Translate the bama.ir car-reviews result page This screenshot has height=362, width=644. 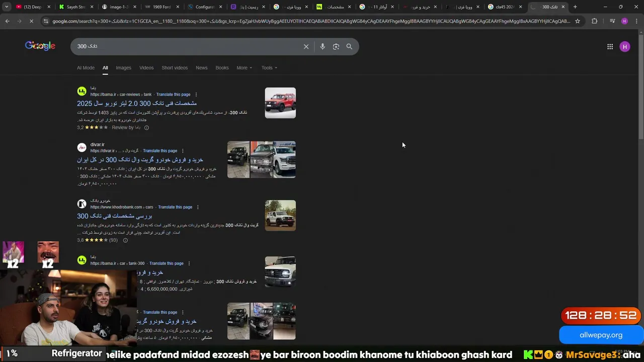tap(173, 95)
